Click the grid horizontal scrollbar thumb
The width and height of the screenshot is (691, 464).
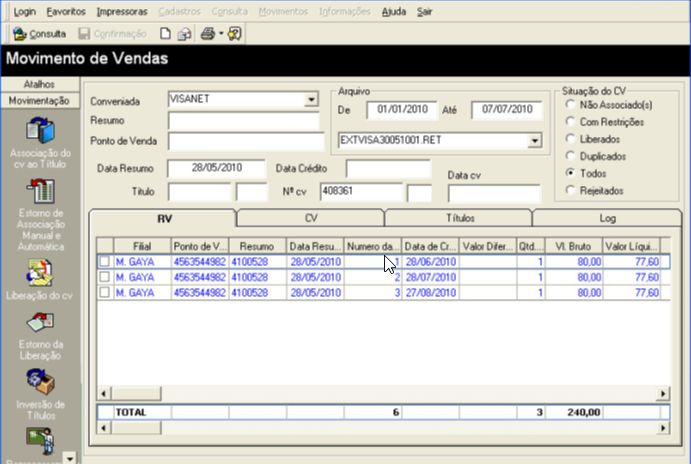[136, 393]
